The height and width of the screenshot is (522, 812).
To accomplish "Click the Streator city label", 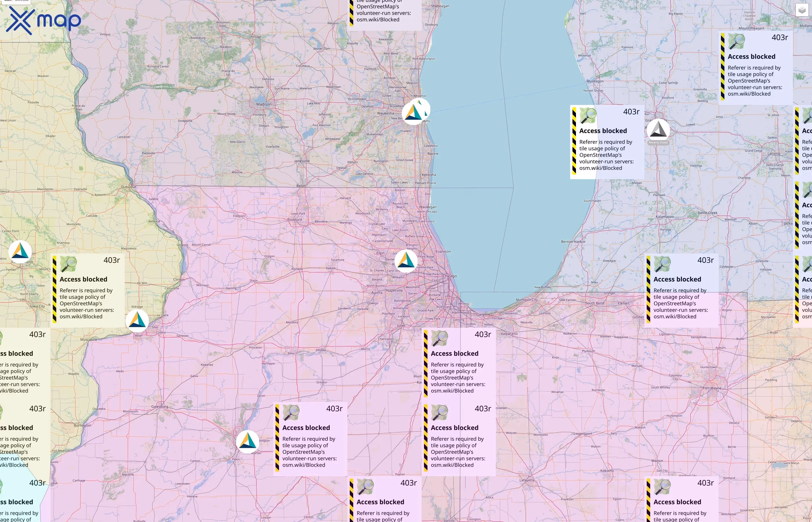I will coord(322,382).
